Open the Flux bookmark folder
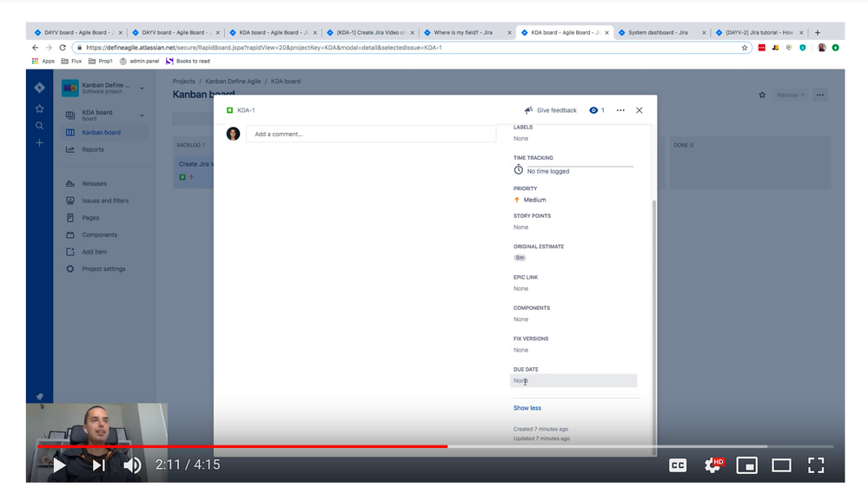This screenshot has height=494, width=868. point(71,61)
